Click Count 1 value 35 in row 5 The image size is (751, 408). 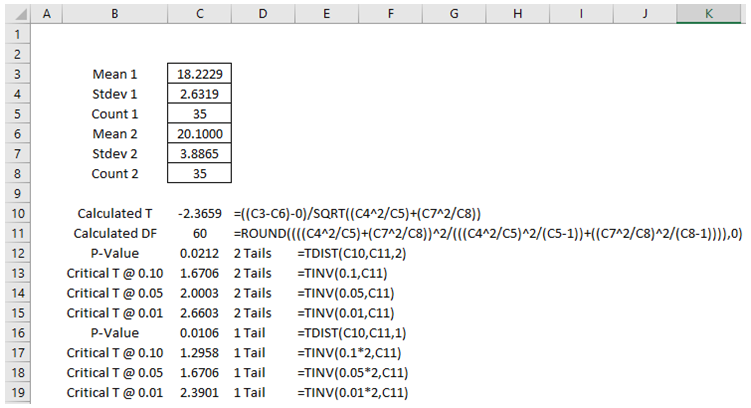(x=200, y=114)
